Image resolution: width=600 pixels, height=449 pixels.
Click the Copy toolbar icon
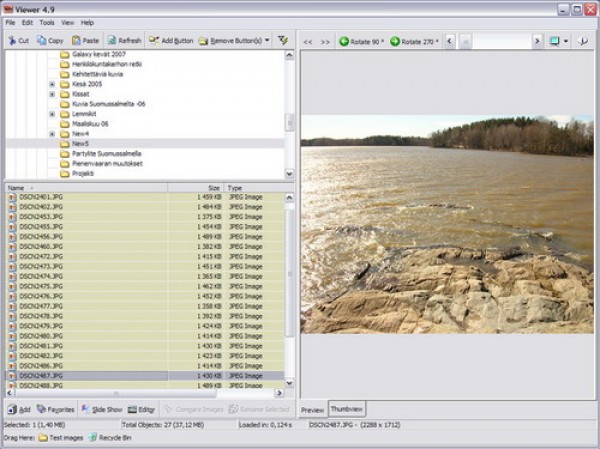(x=50, y=41)
